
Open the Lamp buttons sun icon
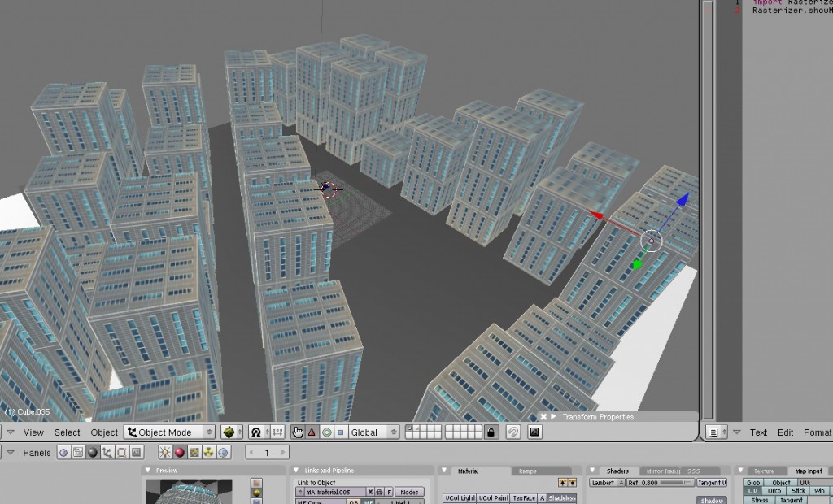tap(165, 453)
